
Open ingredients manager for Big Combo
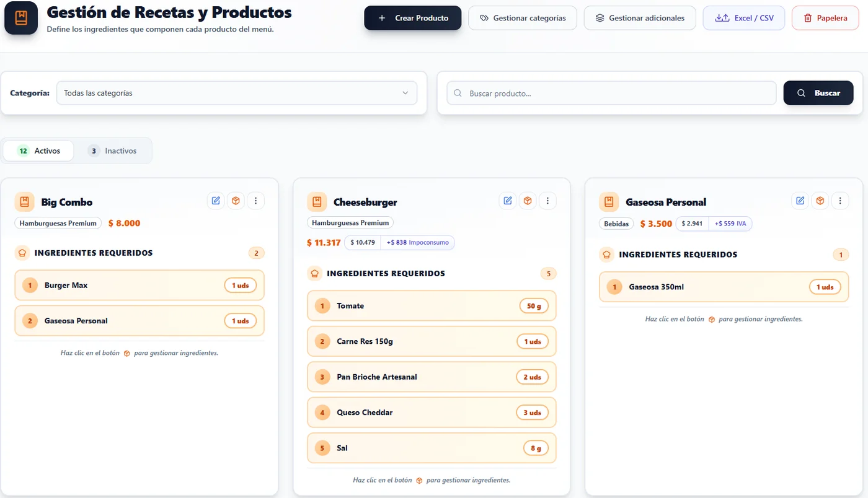tap(236, 201)
